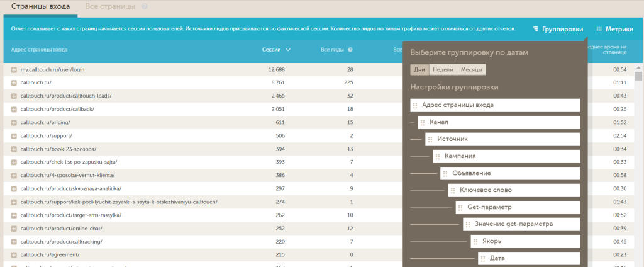Click drag handle icon for Кампания grouping
This screenshot has height=267, width=644.
[438, 156]
